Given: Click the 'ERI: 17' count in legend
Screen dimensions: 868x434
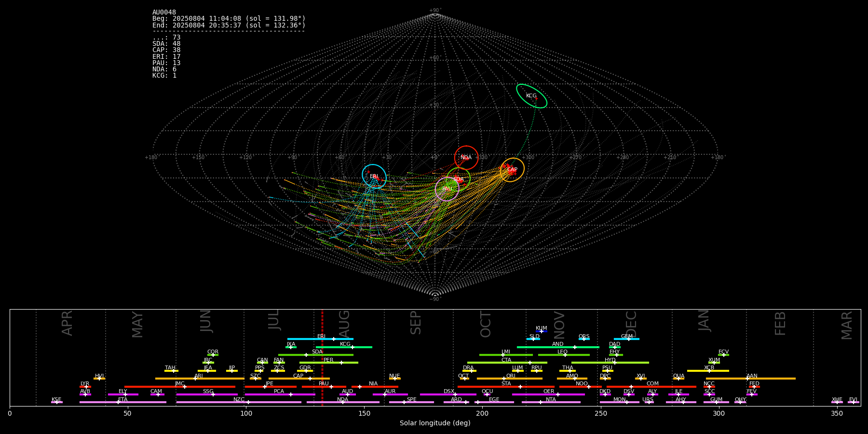Looking at the screenshot, I should point(166,57).
